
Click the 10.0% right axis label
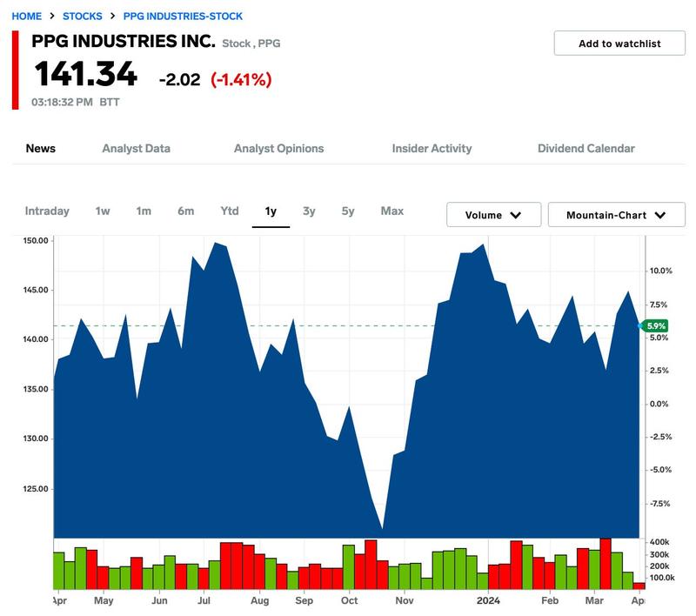click(x=660, y=271)
